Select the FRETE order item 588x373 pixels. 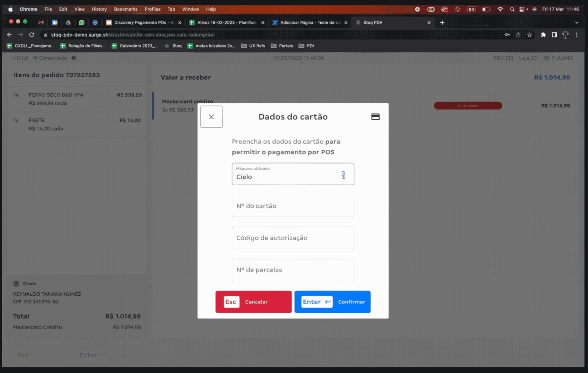pos(77,124)
